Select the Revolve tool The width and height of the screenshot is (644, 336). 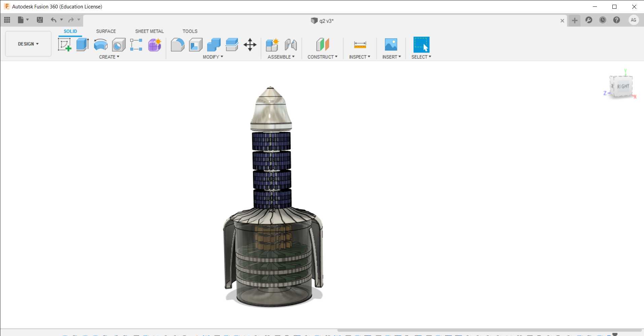(101, 44)
